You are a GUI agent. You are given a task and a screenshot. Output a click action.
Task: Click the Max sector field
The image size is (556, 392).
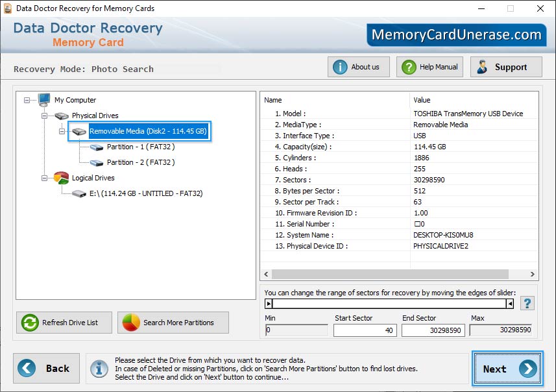click(x=501, y=330)
